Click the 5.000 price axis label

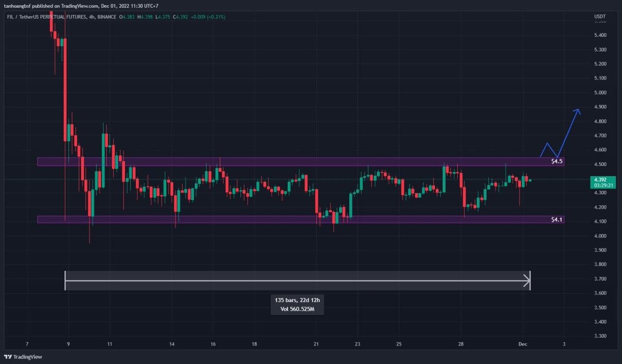[x=600, y=93]
